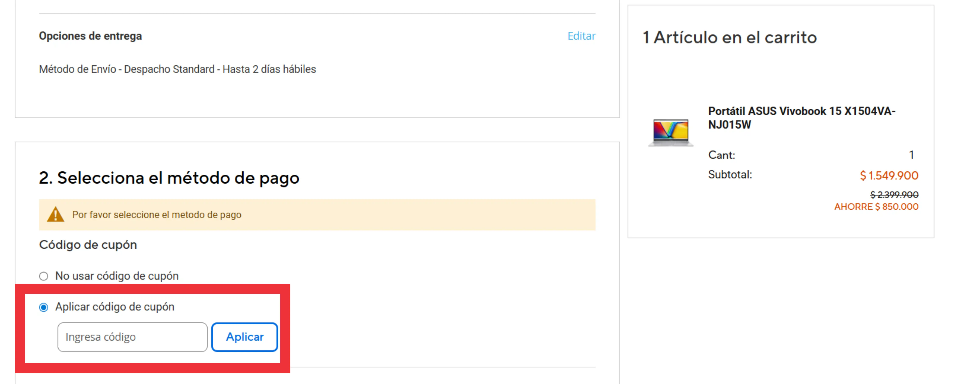Click the '1 Artículo en el carrito' heading

click(729, 38)
